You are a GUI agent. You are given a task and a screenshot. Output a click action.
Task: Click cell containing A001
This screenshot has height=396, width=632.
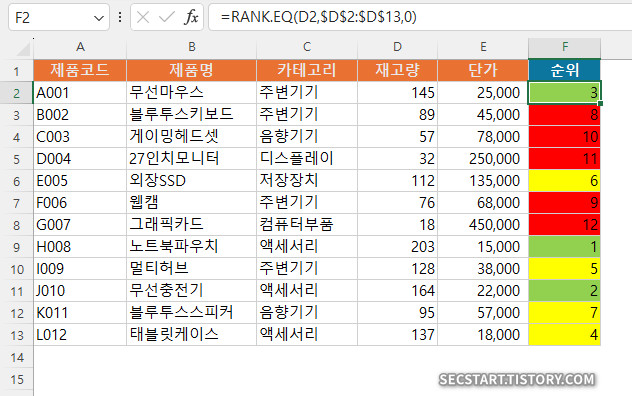tap(80, 93)
